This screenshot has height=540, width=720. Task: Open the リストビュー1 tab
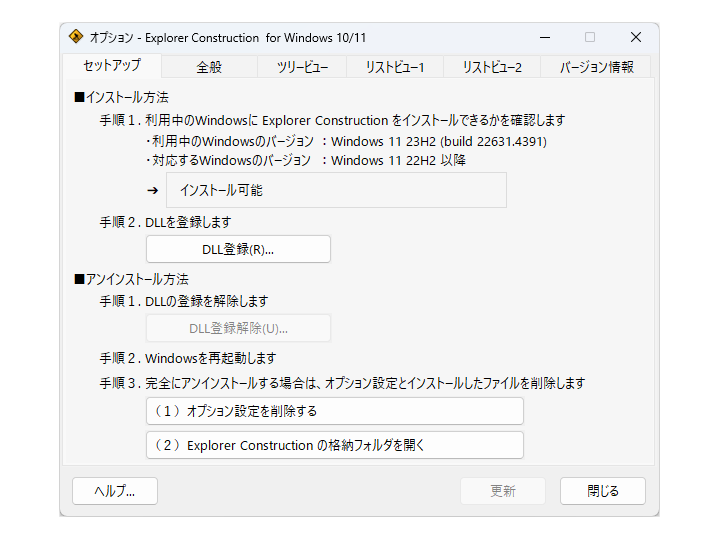[x=395, y=67]
